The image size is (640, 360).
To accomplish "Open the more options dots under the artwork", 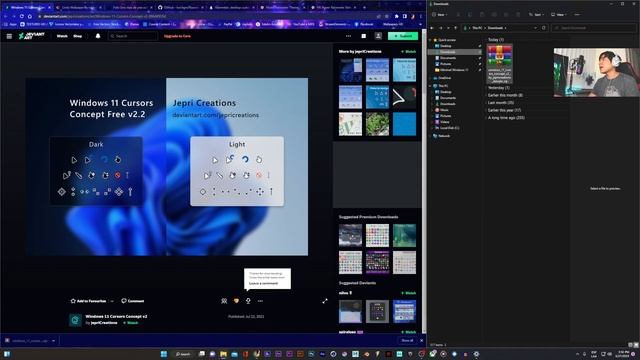I will click(260, 301).
